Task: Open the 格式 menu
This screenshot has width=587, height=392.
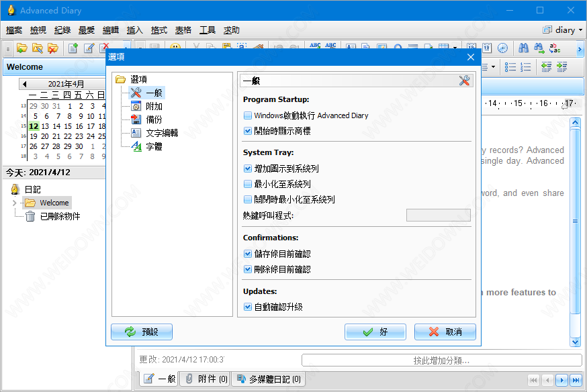Action: pyautogui.click(x=159, y=30)
